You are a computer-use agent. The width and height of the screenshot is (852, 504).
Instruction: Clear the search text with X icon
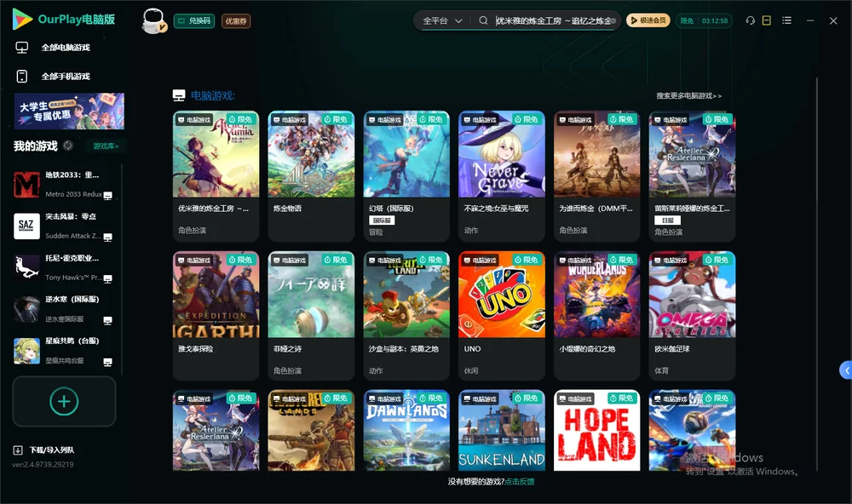pyautogui.click(x=613, y=20)
